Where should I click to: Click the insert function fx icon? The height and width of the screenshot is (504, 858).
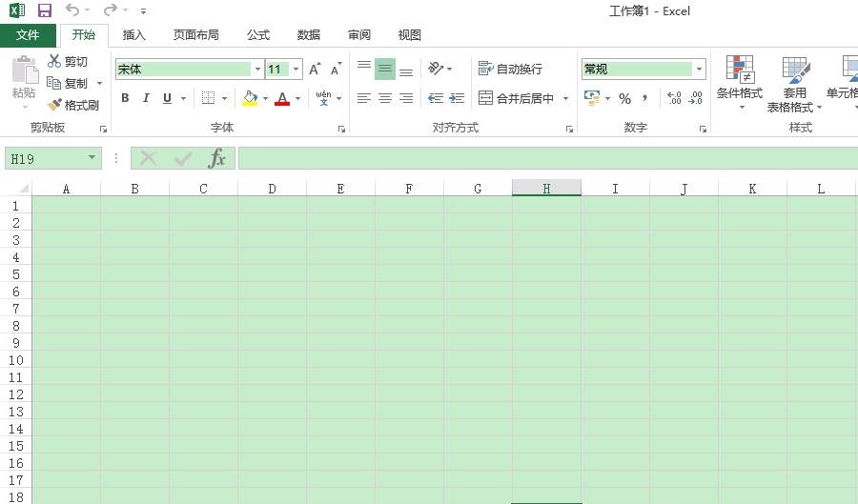217,158
